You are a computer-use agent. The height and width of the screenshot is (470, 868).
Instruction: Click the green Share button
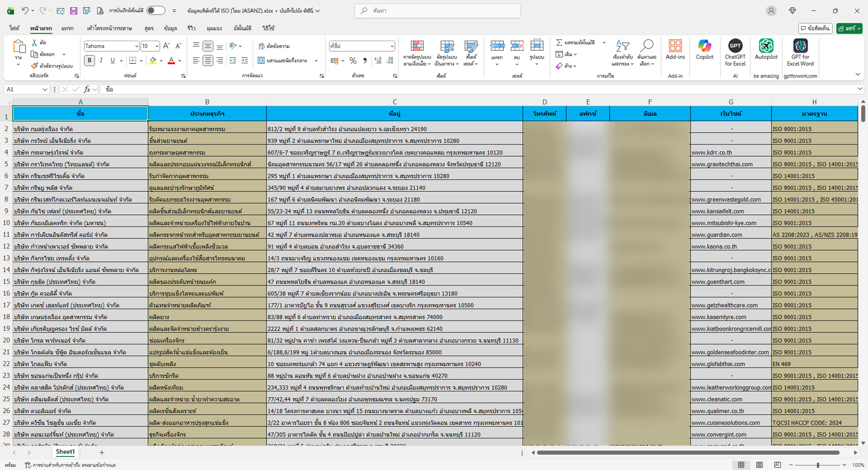tap(849, 29)
